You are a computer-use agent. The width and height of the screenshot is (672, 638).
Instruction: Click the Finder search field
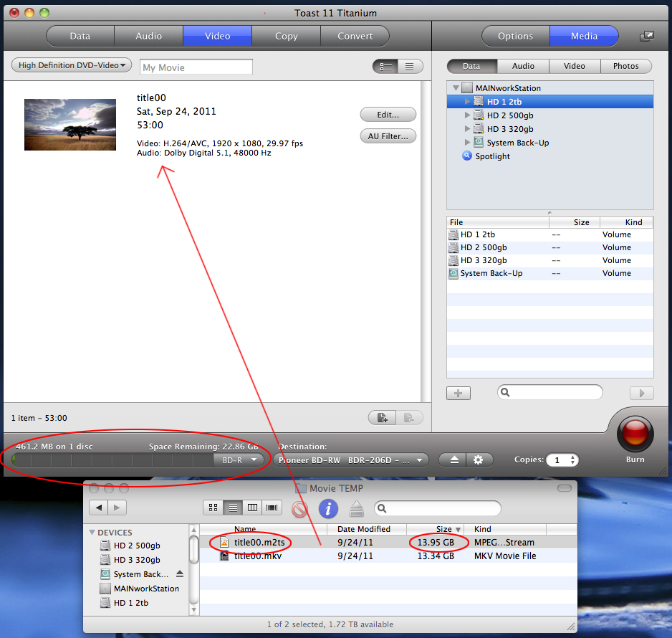click(438, 508)
